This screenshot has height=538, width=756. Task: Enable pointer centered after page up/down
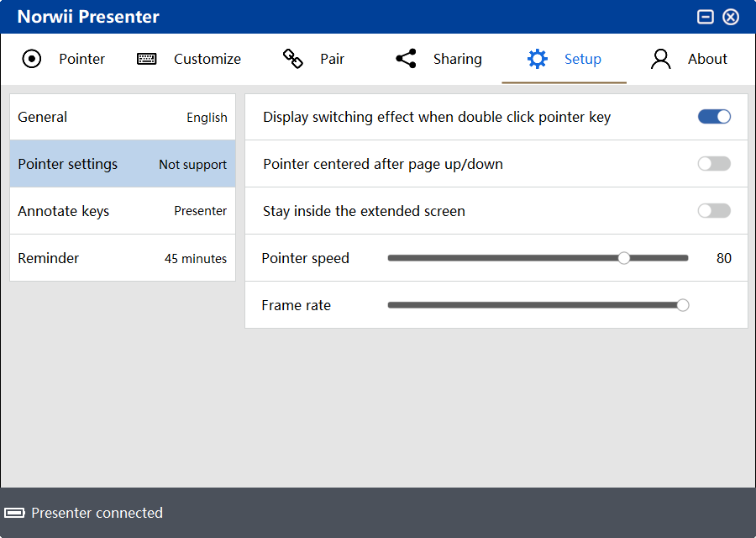pos(714,164)
